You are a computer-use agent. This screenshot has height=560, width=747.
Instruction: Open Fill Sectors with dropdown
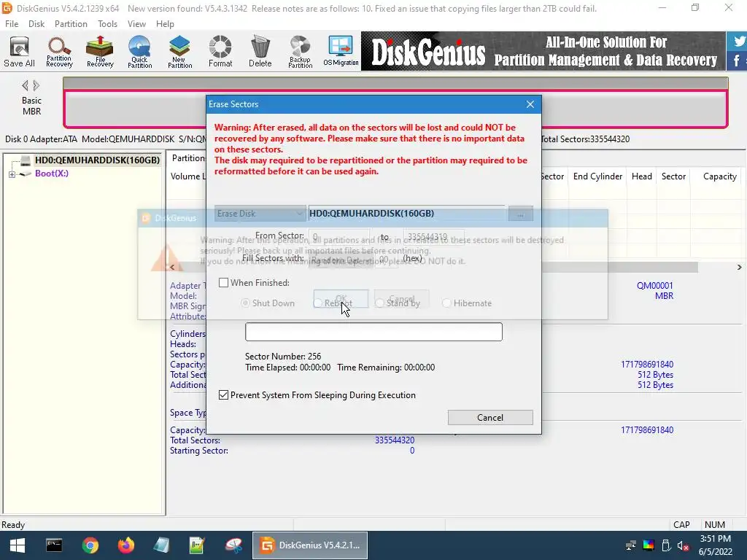tap(341, 260)
